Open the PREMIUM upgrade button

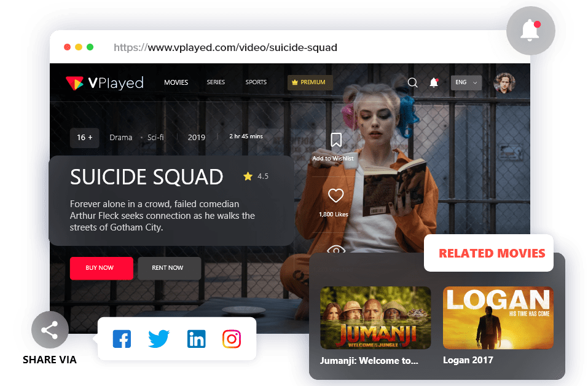pyautogui.click(x=310, y=82)
